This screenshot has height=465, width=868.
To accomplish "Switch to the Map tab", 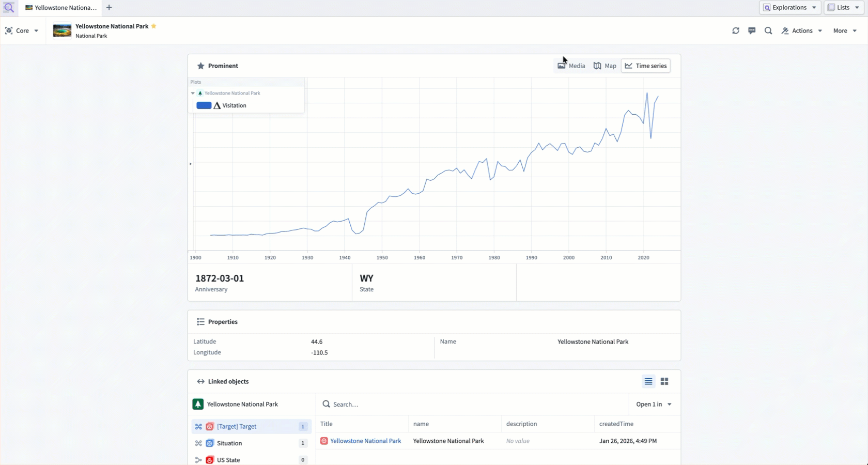I will tap(605, 66).
